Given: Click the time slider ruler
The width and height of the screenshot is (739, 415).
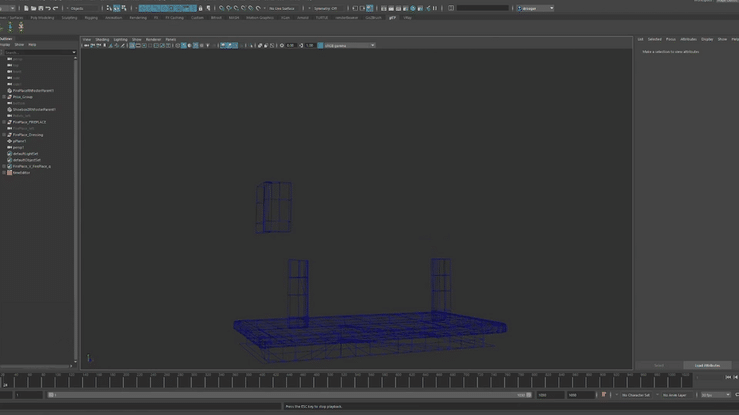Looking at the screenshot, I should (x=346, y=380).
